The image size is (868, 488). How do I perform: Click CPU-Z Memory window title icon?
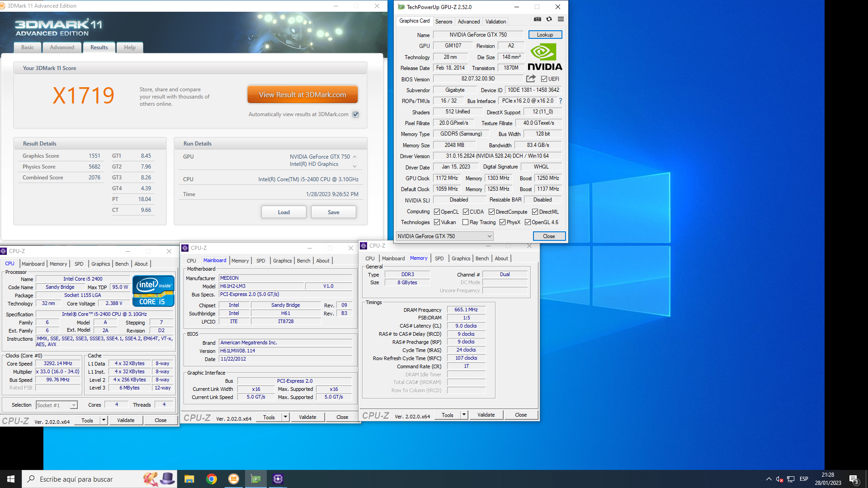[x=363, y=245]
